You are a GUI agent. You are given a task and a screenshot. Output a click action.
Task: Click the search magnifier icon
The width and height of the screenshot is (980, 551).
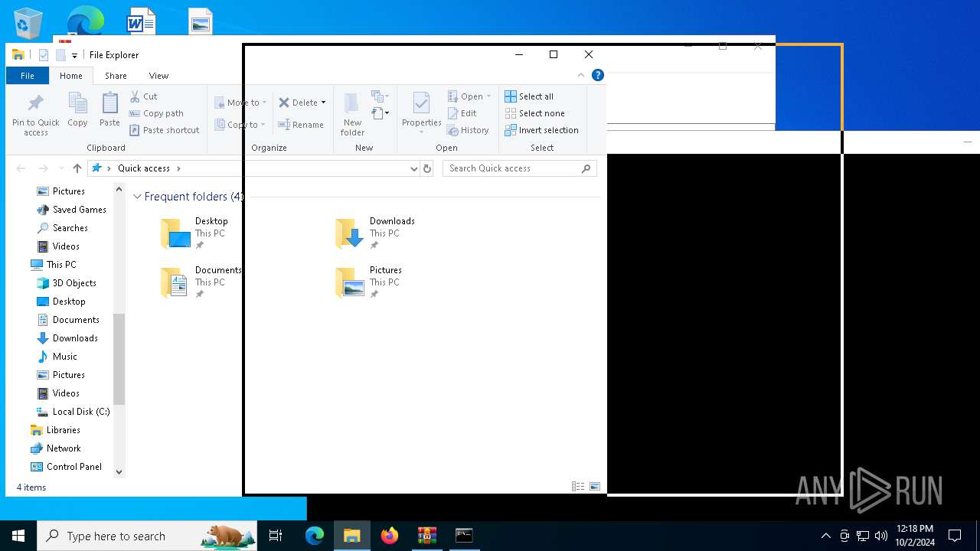tap(586, 168)
